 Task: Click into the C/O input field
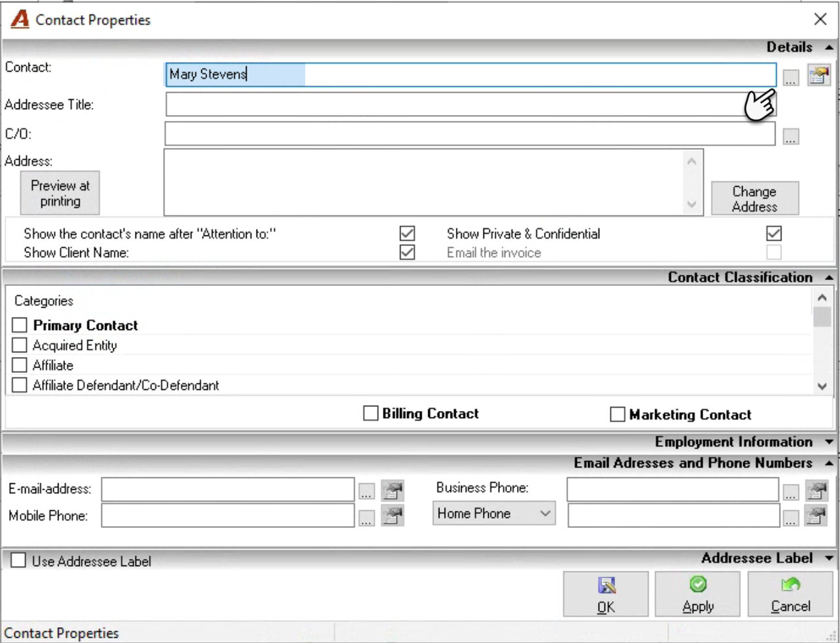[x=470, y=133]
